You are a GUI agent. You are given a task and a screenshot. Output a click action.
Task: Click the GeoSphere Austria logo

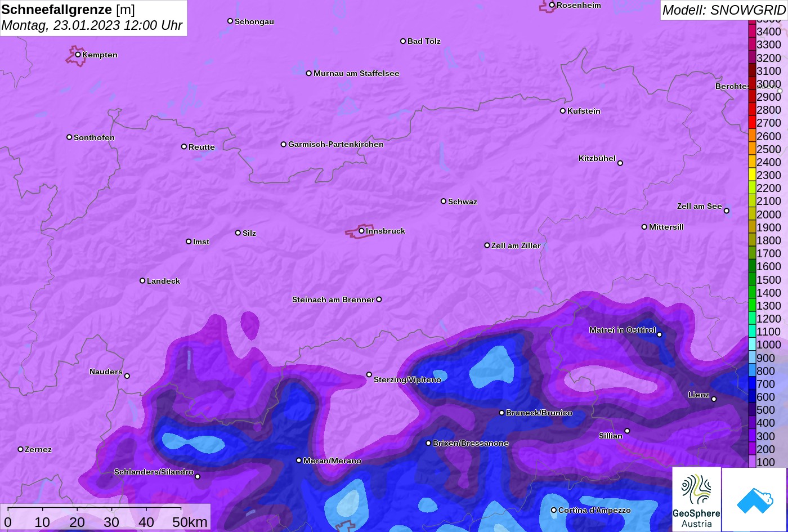tap(696, 499)
